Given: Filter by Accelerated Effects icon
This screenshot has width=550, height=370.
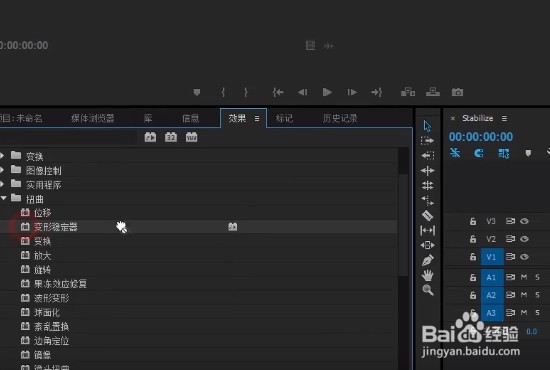Looking at the screenshot, I should pos(150,137).
